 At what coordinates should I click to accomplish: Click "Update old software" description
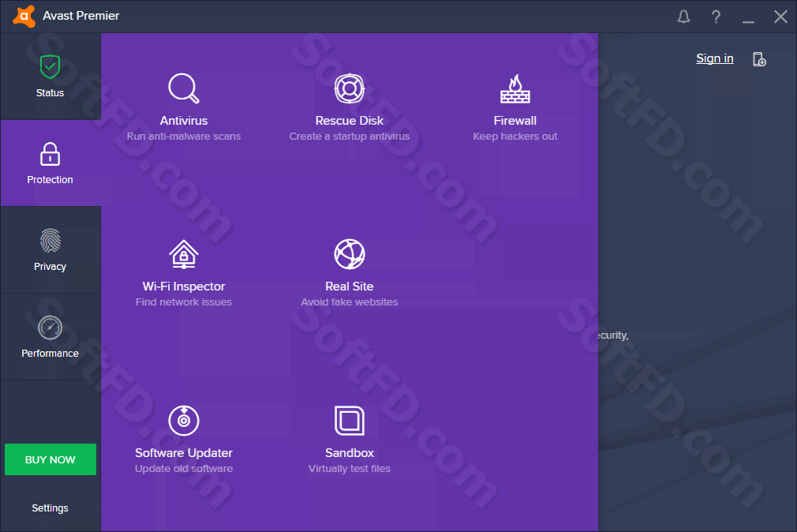(x=184, y=468)
